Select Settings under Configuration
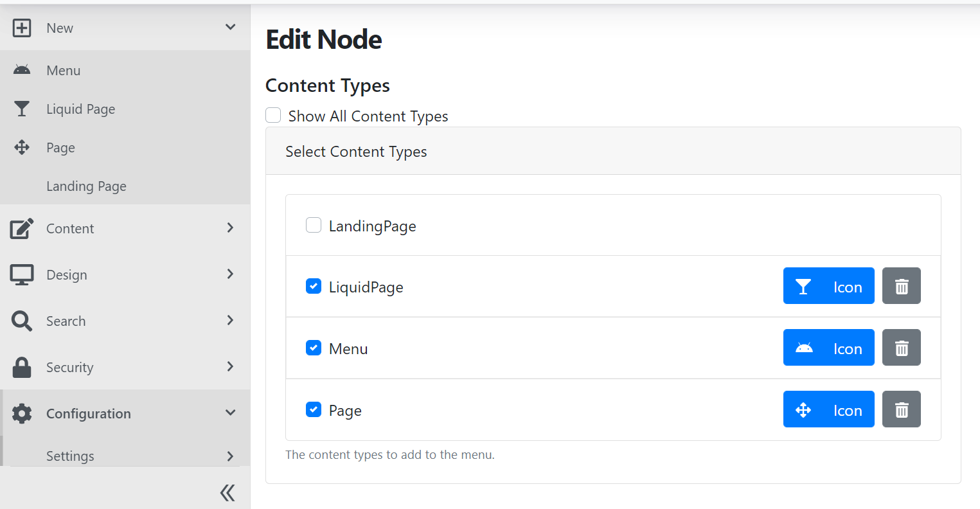The width and height of the screenshot is (980, 509). tap(69, 456)
